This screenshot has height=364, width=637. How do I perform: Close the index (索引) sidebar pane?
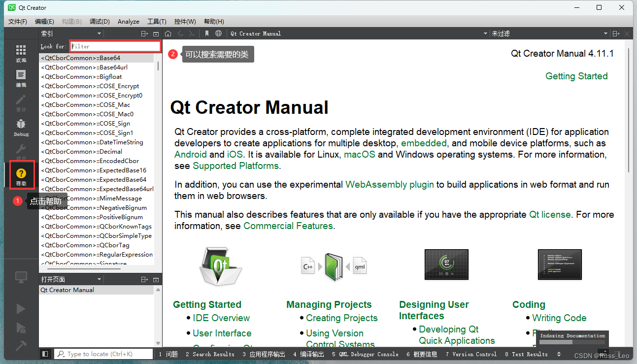pyautogui.click(x=156, y=33)
